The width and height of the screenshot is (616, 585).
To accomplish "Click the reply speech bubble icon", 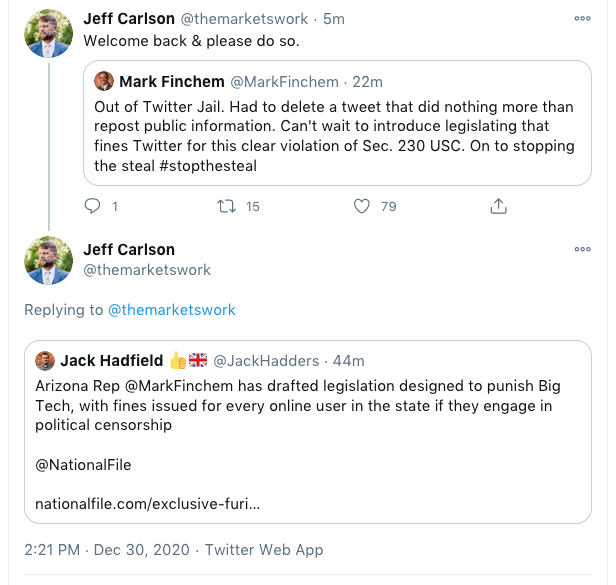I will click(93, 206).
